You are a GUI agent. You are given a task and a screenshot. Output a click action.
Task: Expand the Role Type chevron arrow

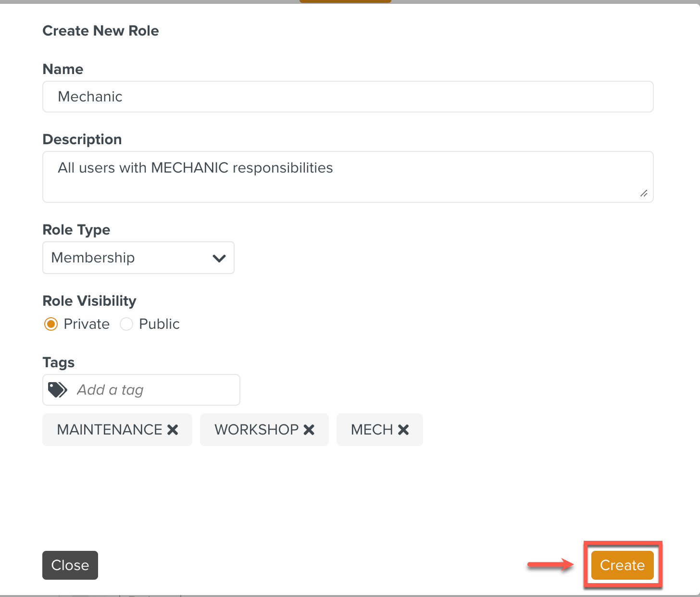(x=219, y=258)
